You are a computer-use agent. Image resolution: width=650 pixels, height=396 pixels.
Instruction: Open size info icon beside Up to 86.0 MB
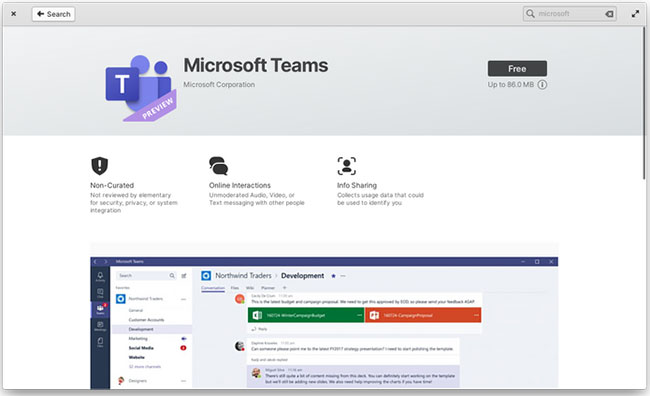coord(542,85)
